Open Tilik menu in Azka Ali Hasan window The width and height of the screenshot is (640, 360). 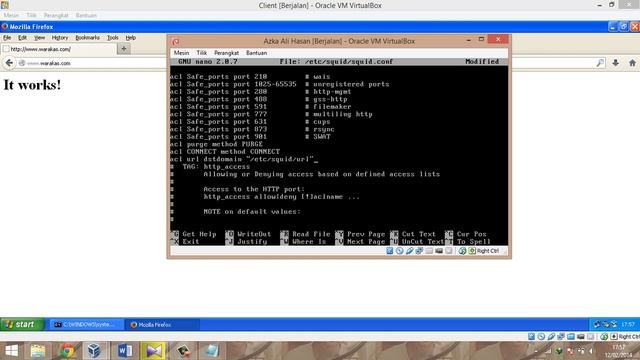click(x=202, y=53)
